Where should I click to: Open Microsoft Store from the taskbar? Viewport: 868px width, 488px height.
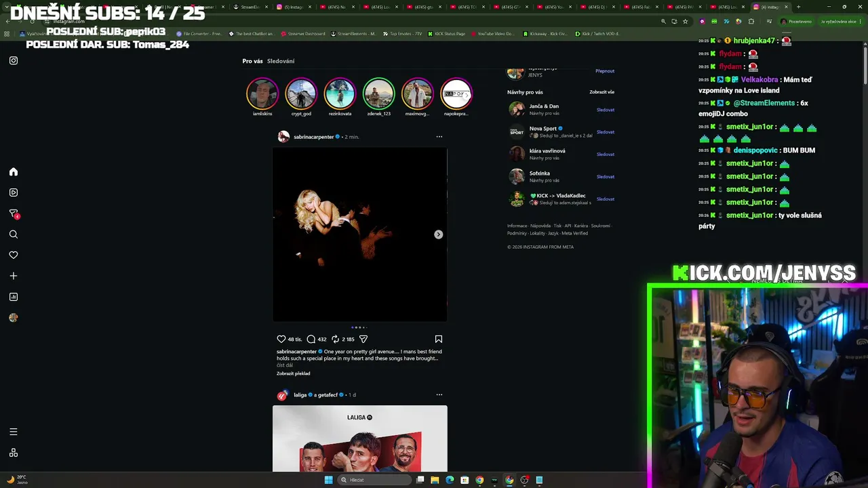[x=465, y=480]
